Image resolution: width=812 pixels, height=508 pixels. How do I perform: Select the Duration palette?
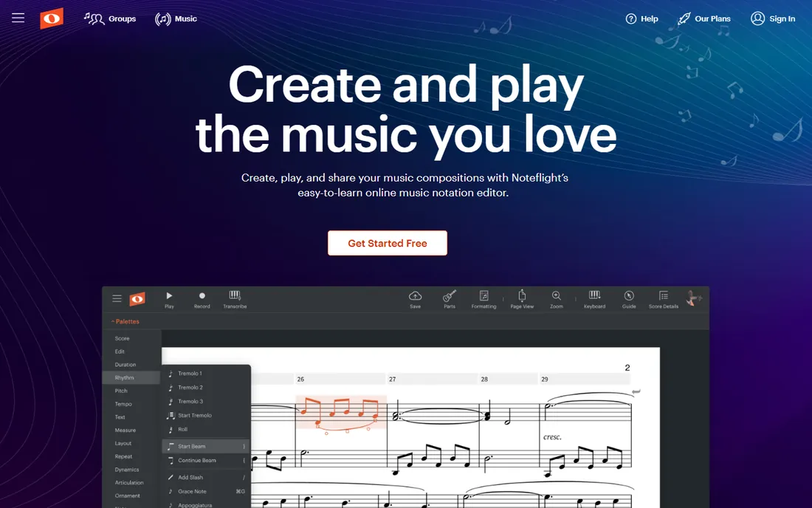125,365
